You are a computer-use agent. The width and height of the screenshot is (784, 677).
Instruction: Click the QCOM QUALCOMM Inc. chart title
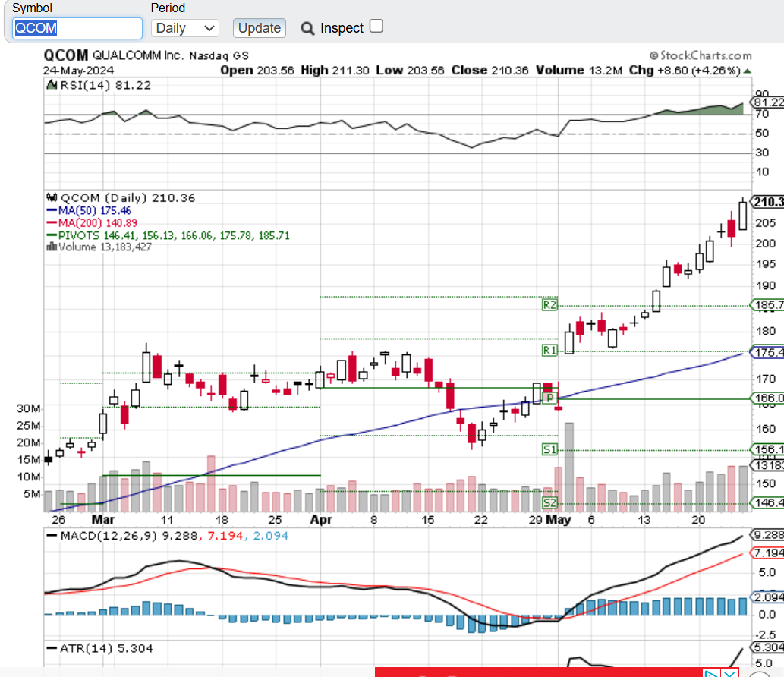coord(146,55)
